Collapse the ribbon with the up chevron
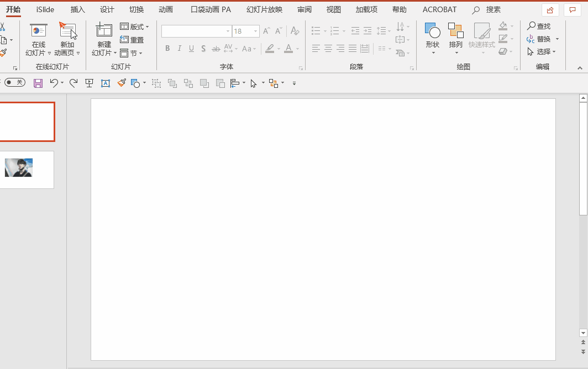Viewport: 588px width, 369px height. pos(580,68)
